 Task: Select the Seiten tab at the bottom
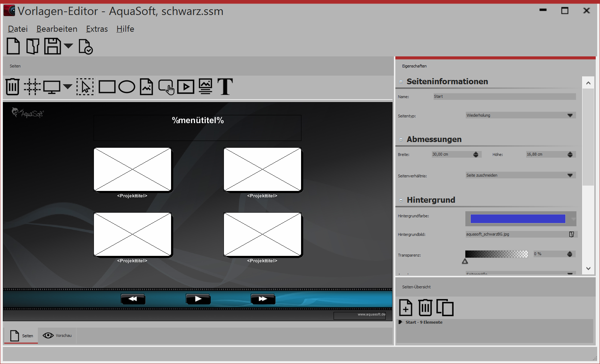pos(21,335)
